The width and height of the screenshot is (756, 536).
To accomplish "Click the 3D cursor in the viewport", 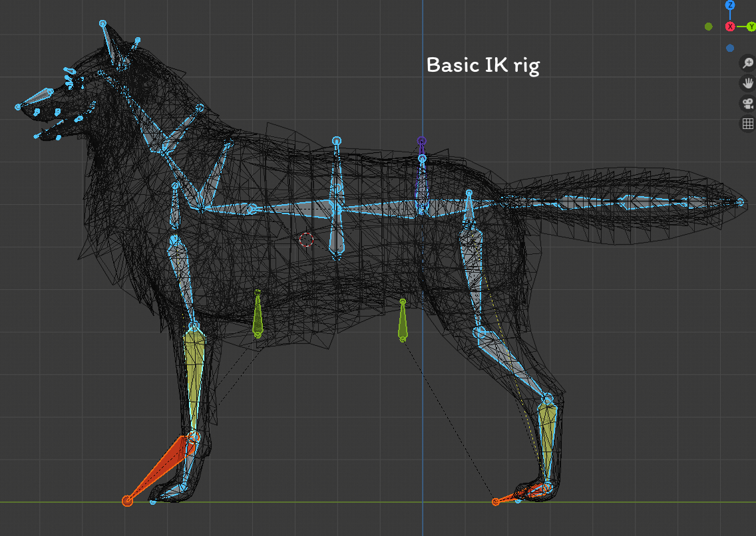I will click(x=306, y=239).
